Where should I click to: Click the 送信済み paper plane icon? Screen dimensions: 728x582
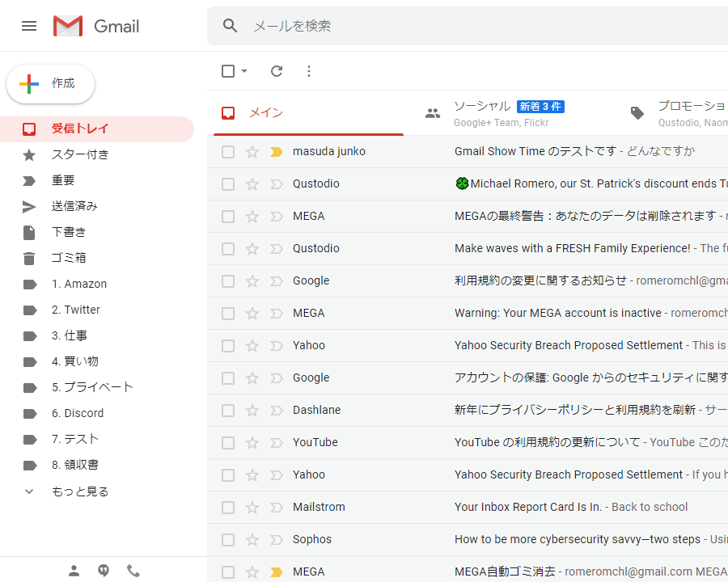click(x=29, y=207)
